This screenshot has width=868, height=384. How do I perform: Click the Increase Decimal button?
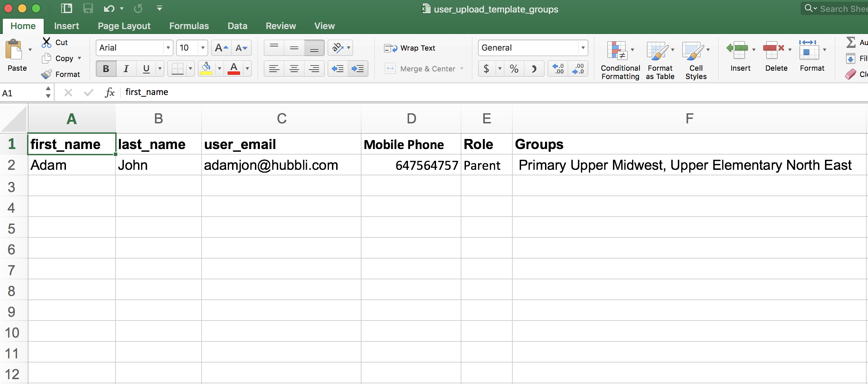pyautogui.click(x=558, y=69)
